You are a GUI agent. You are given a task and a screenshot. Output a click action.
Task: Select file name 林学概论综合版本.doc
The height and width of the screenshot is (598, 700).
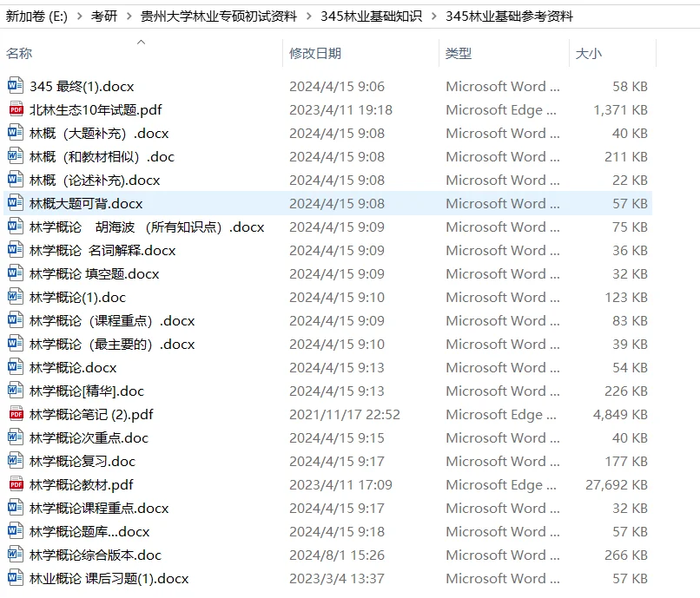click(95, 555)
